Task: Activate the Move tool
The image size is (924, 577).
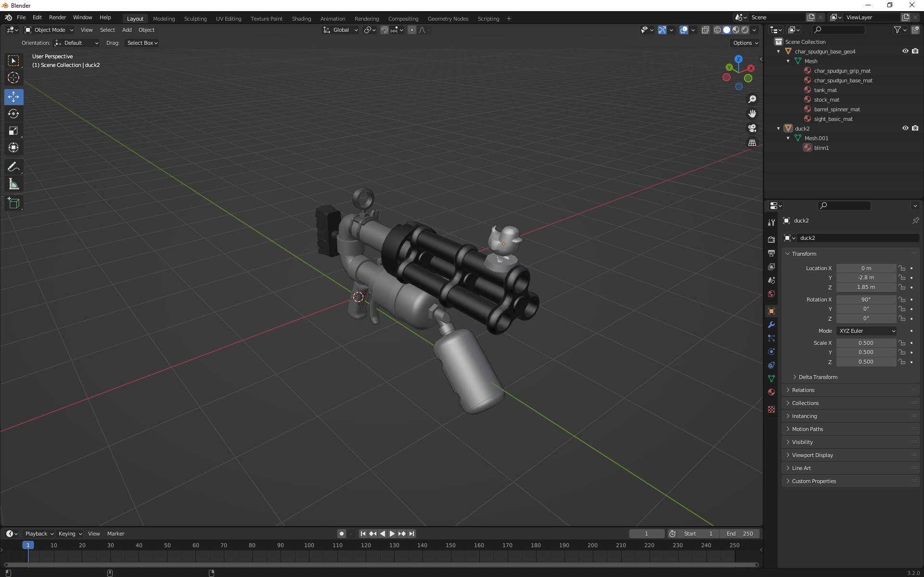Action: click(x=13, y=97)
